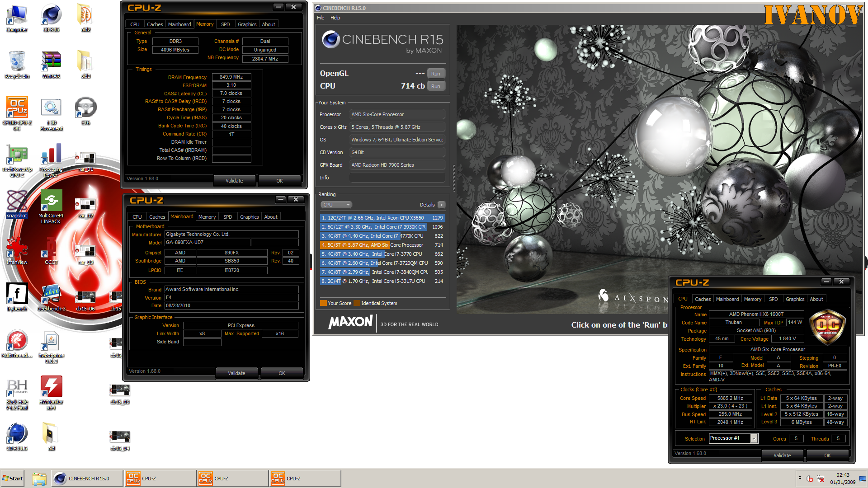Image resolution: width=868 pixels, height=488 pixels.
Task: Click the Identical System legend swatch
Action: click(357, 303)
